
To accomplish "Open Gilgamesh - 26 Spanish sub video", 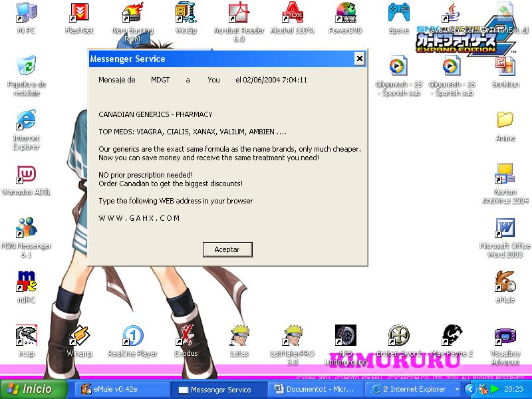I will 452,76.
